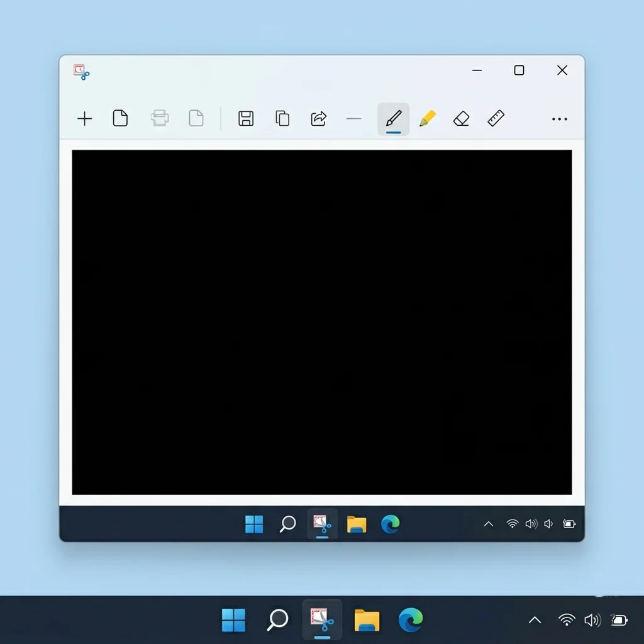Open a new snip file

121,119
